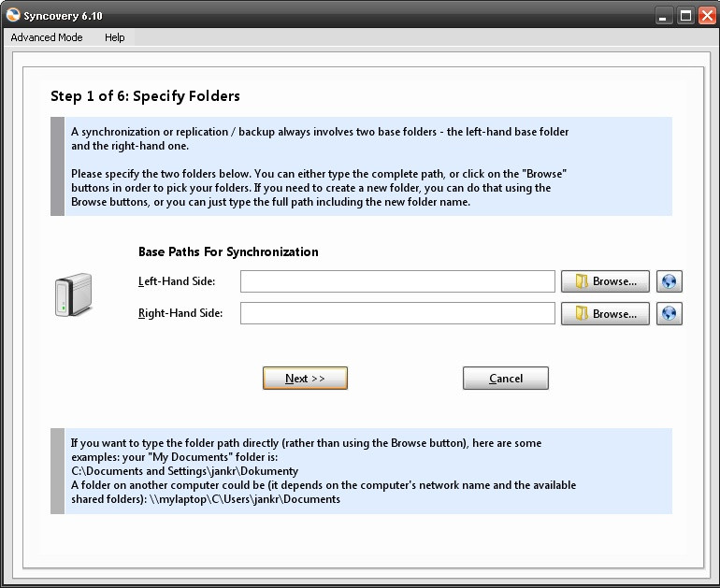Browse for the Left-Hand Side folder
Screen dimensions: 720x588
(605, 281)
